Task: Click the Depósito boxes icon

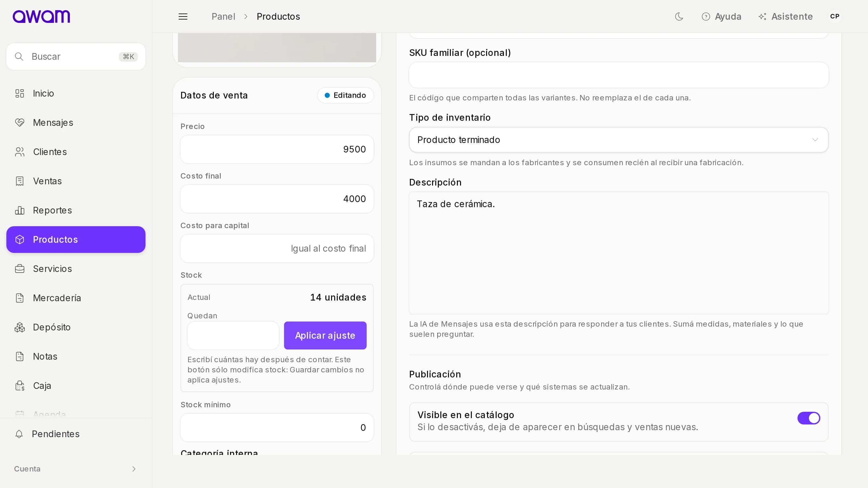Action: [x=20, y=327]
